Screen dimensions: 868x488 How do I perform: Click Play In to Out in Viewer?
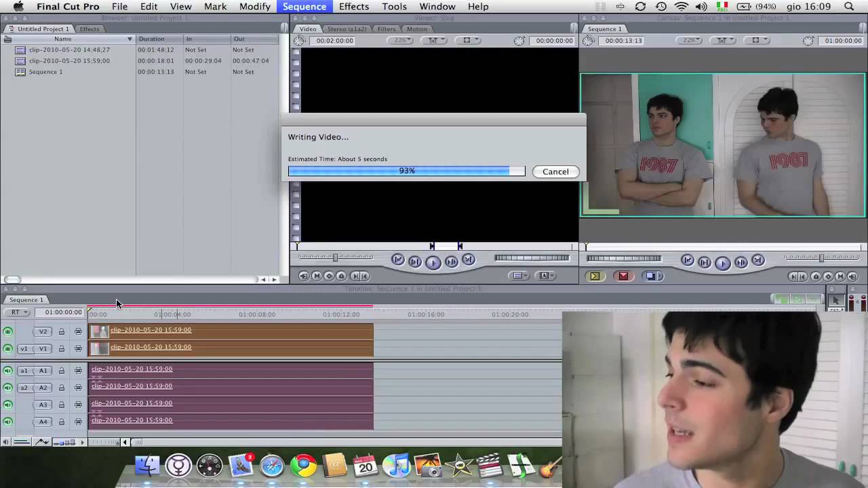click(415, 262)
